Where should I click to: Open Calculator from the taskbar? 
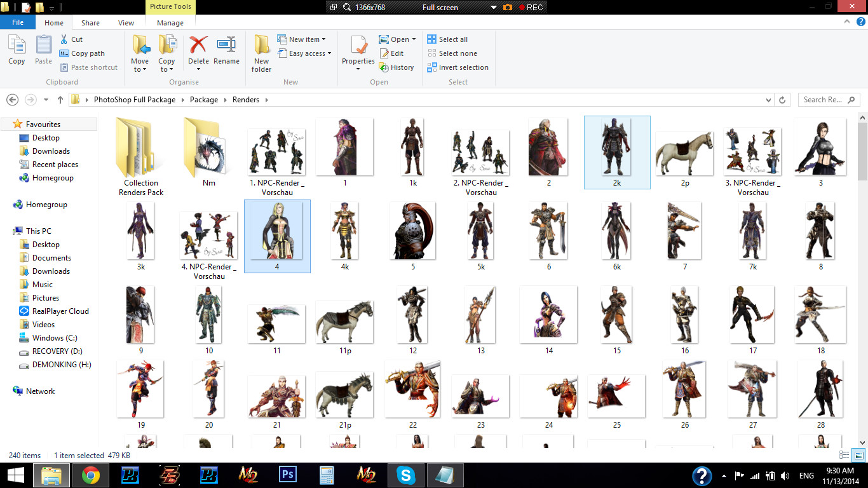pos(327,475)
